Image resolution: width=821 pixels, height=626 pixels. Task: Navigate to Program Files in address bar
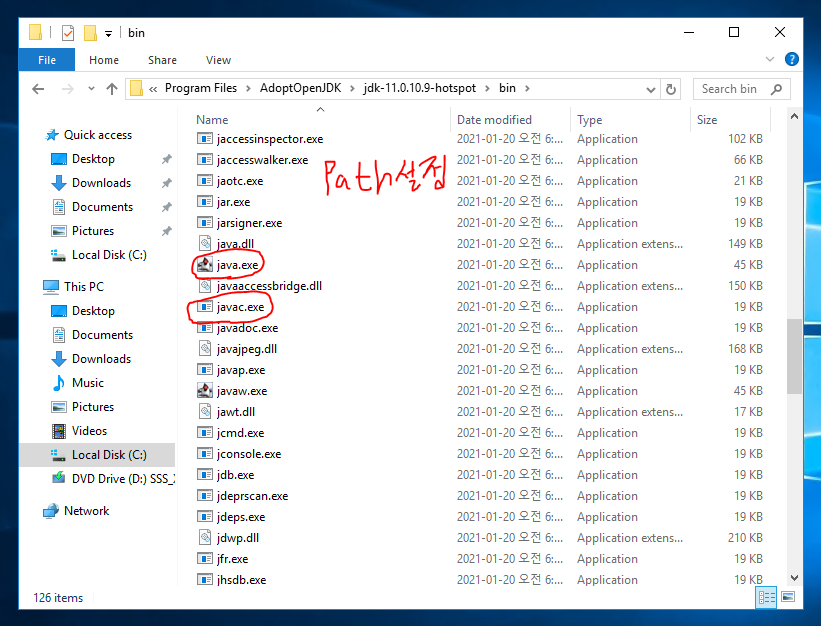click(201, 88)
